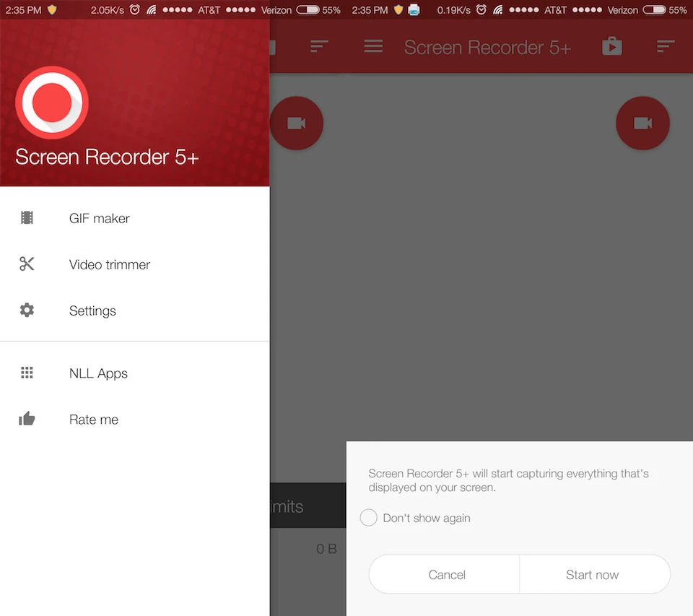Open recordings via the briefcase play icon
This screenshot has width=693, height=616.
point(612,46)
